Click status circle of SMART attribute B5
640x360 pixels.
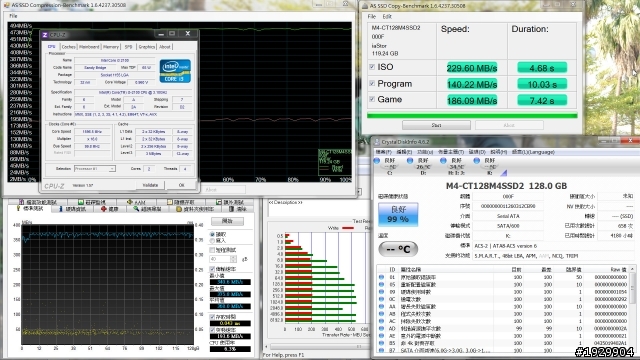381,343
